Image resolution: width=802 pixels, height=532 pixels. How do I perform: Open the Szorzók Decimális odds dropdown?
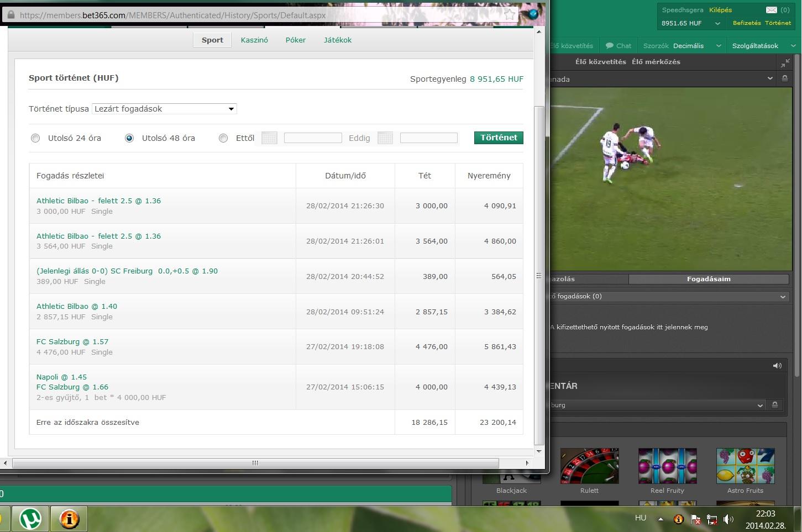(x=682, y=46)
